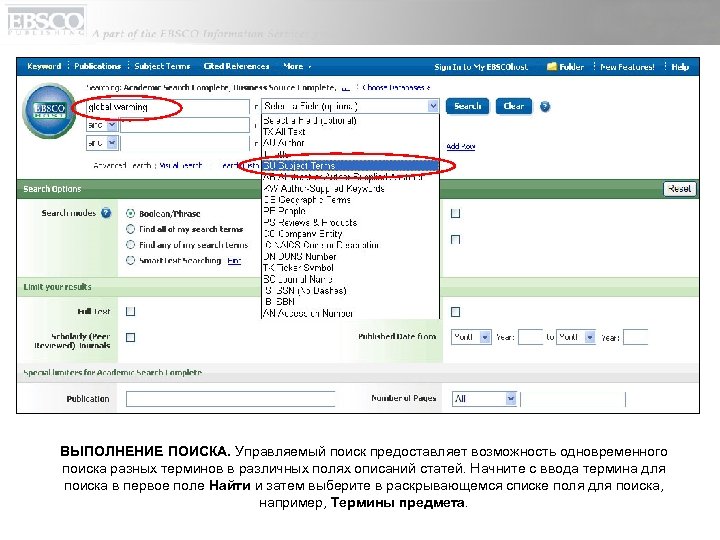The image size is (720, 540).
Task: Choose Reviews & Products field option
Action: 350,222
